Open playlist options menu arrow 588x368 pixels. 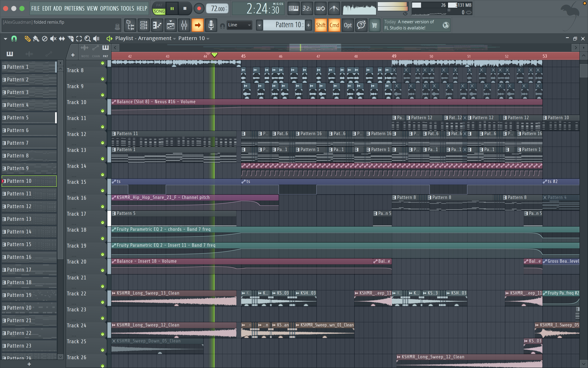pos(5,38)
